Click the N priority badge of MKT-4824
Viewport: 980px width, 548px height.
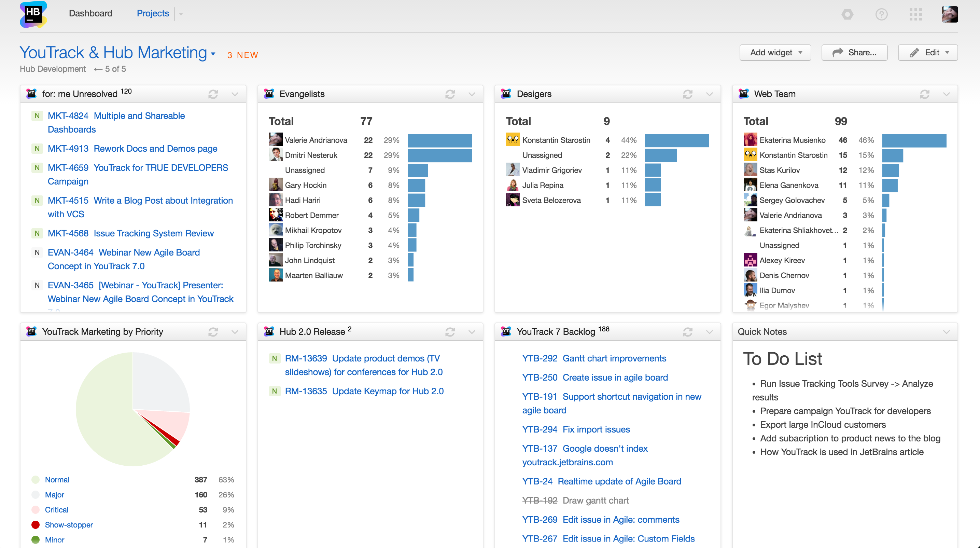(x=37, y=116)
